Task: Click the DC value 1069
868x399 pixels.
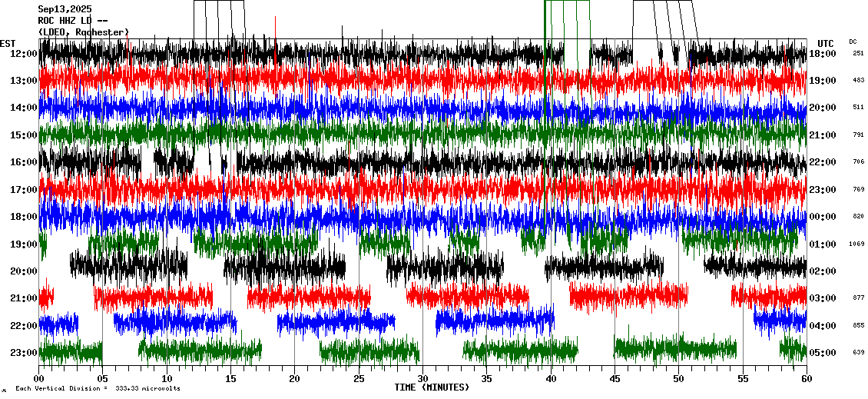Action: tap(856, 244)
